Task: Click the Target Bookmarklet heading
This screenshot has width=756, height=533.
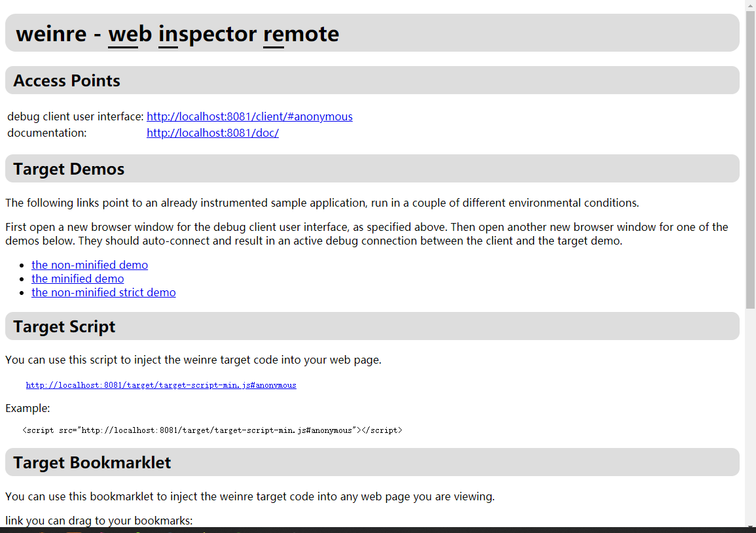Action: click(x=92, y=462)
